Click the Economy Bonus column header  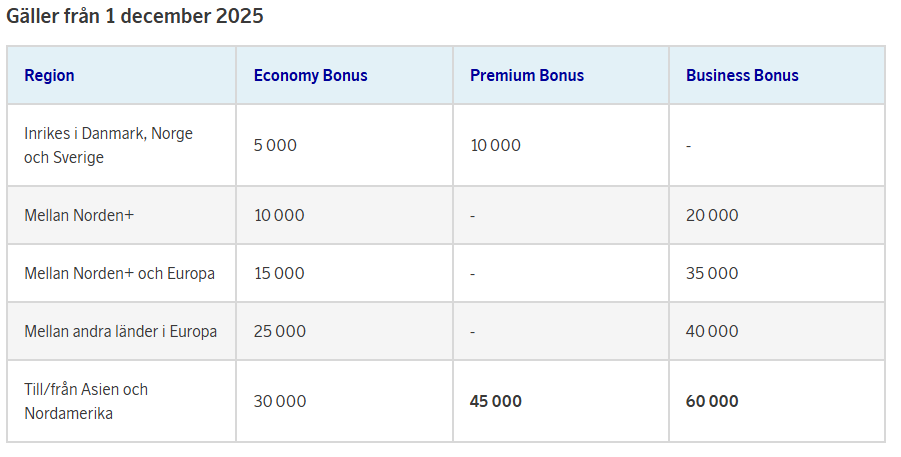coord(310,75)
